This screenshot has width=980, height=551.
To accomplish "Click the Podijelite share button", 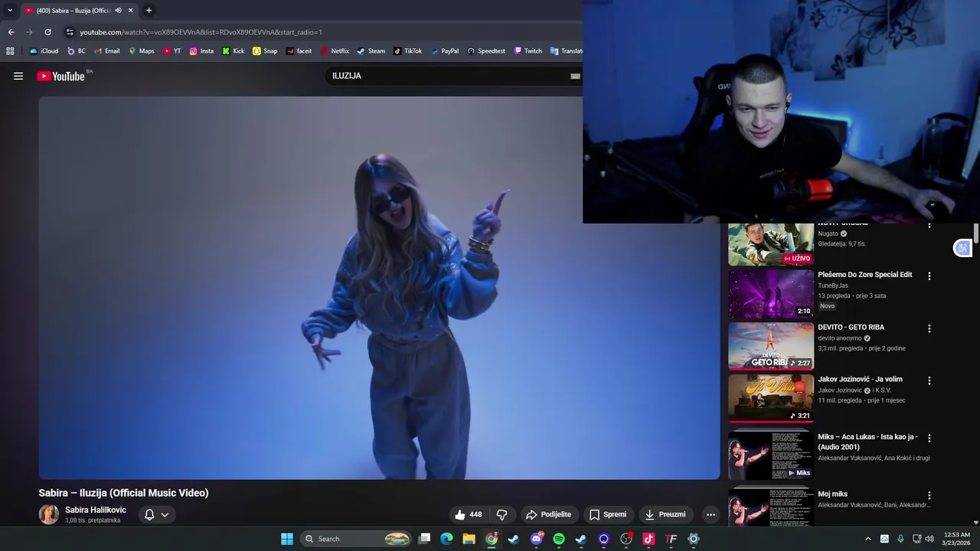I will 548,514.
